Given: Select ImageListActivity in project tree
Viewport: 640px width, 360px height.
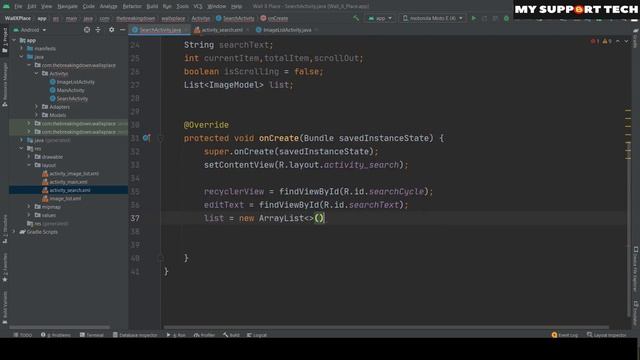Looking at the screenshot, I should pyautogui.click(x=72, y=82).
